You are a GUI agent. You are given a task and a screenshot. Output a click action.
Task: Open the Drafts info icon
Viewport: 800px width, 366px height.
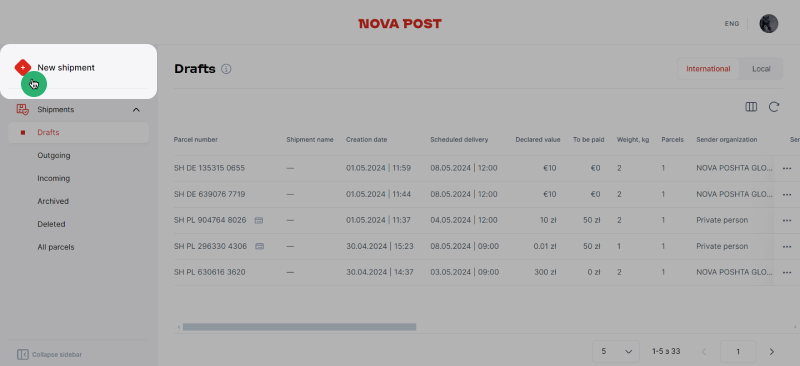coord(227,69)
